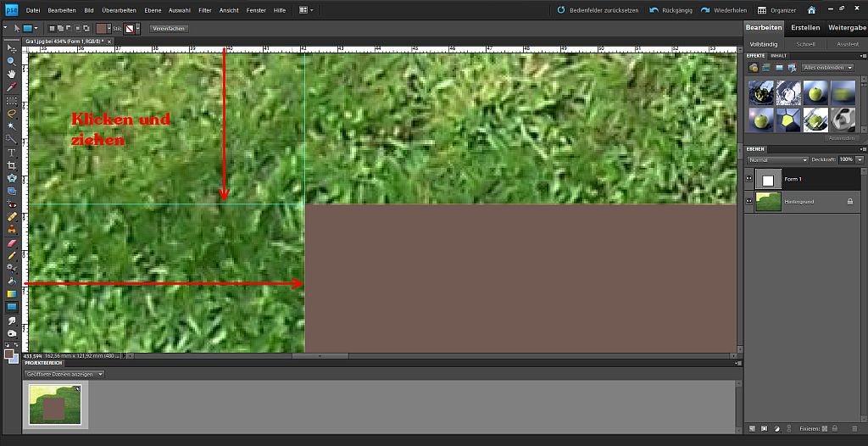Select the project bin image thumbnail
Viewport: 868px width, 446px height.
click(55, 404)
